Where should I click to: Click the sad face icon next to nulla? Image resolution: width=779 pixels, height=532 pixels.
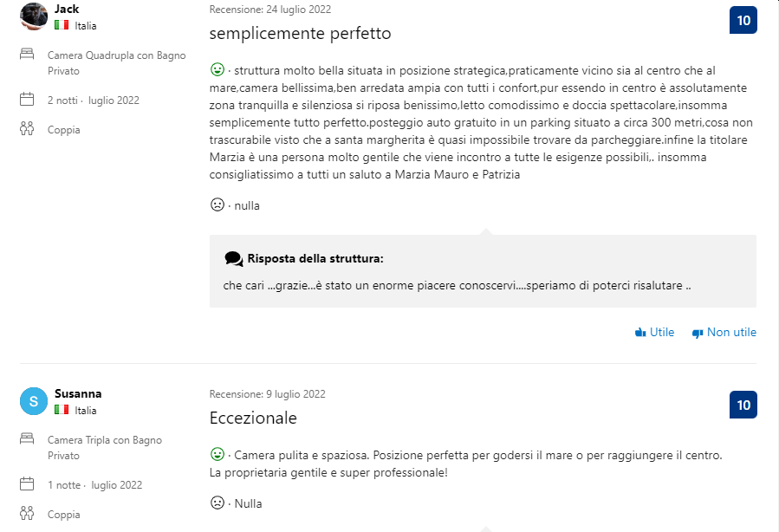click(x=217, y=204)
